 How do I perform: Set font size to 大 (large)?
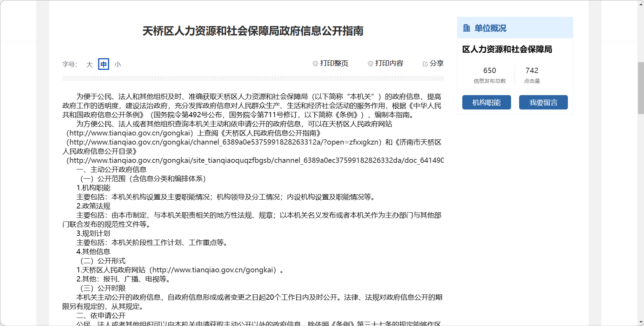point(89,64)
